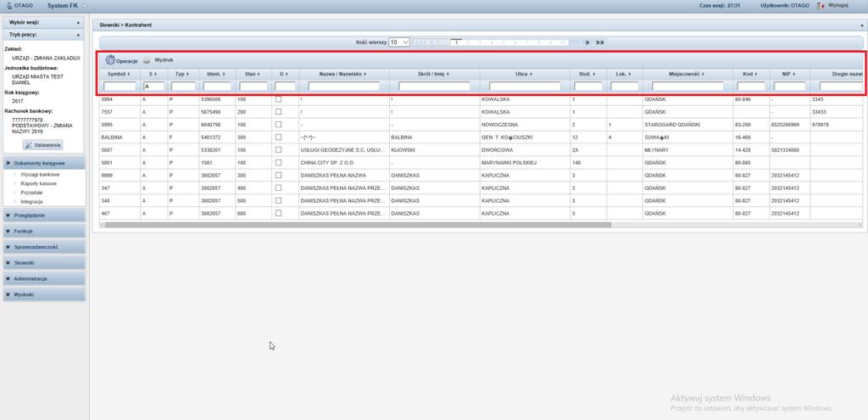This screenshot has width=868, height=420.
Task: Expand the Administracja section
Action: click(x=44, y=278)
